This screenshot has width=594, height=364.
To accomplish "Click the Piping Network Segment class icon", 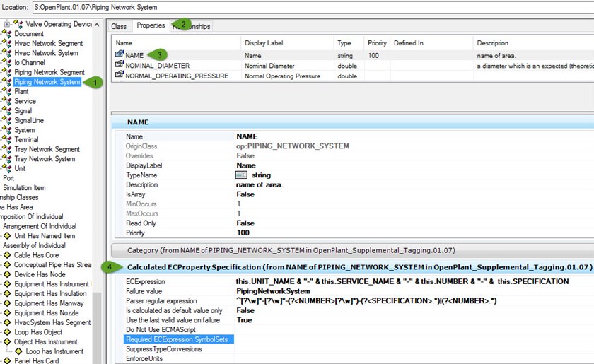I will point(7,72).
